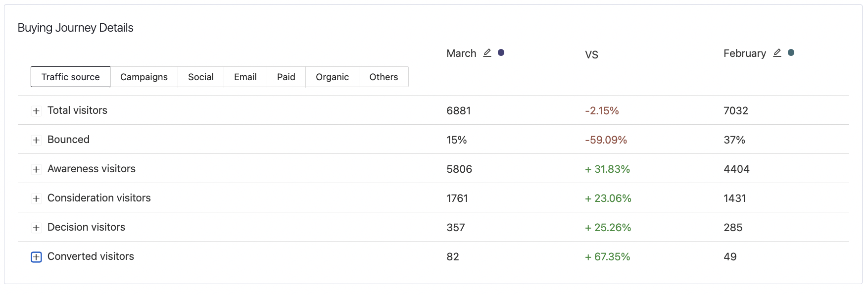The width and height of the screenshot is (868, 295).
Task: Open the Organic tab
Action: tap(332, 77)
